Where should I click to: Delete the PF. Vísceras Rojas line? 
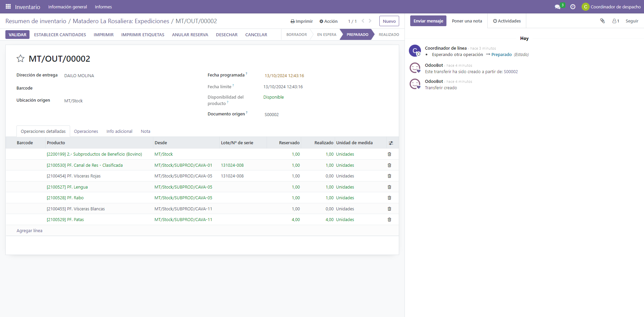pos(389,176)
